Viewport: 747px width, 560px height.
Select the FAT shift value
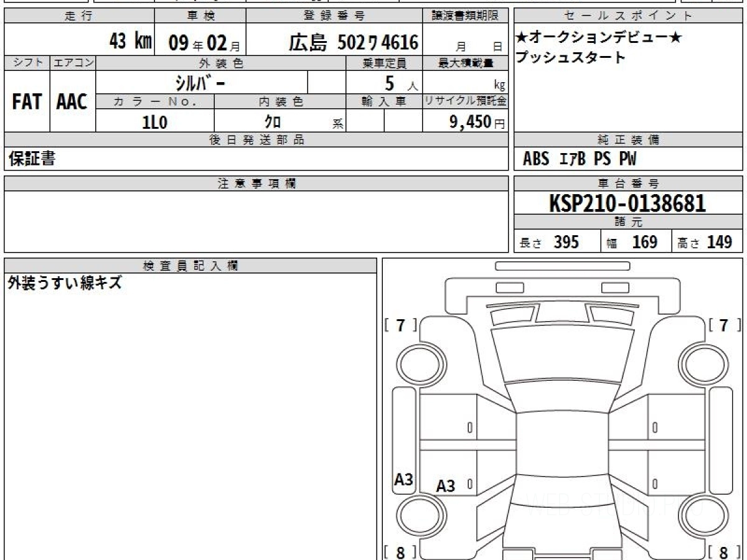[x=27, y=102]
